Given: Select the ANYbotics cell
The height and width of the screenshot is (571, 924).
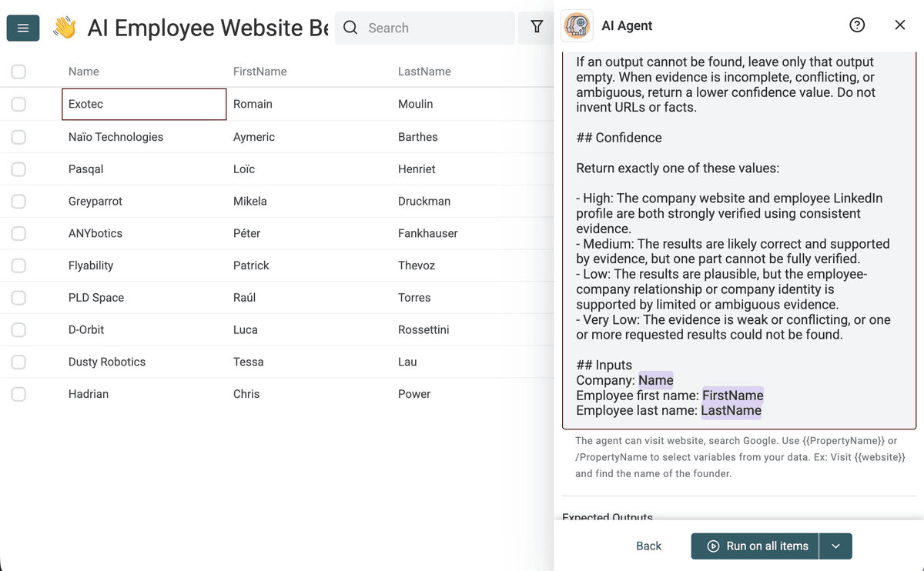Looking at the screenshot, I should [x=144, y=233].
